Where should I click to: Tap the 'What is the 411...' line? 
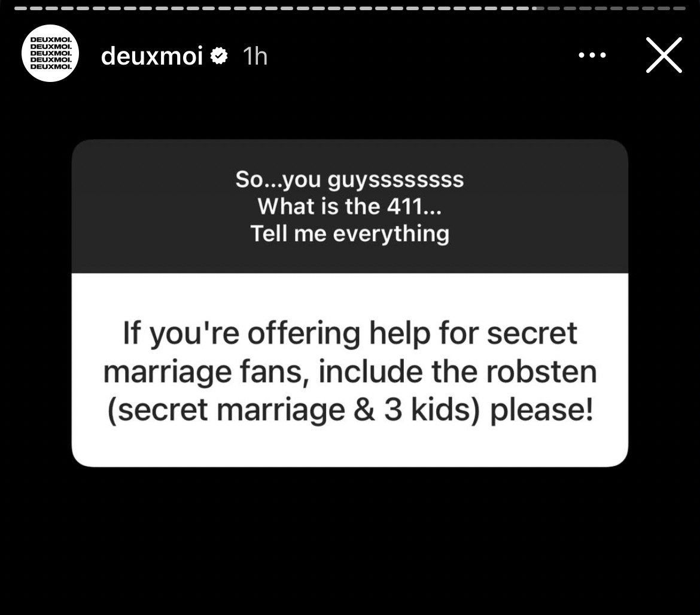349,206
